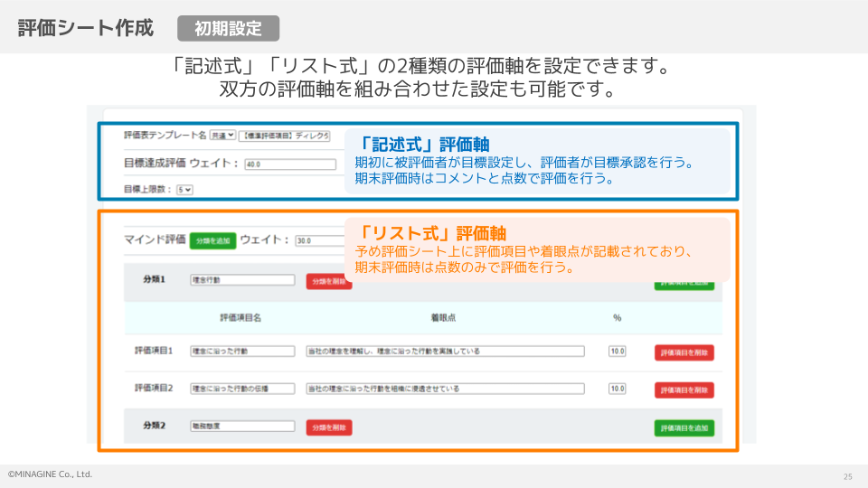Screen dimensions: 868x488
Task: Click the 目標達成評価 weight input field
Action: click(x=289, y=164)
